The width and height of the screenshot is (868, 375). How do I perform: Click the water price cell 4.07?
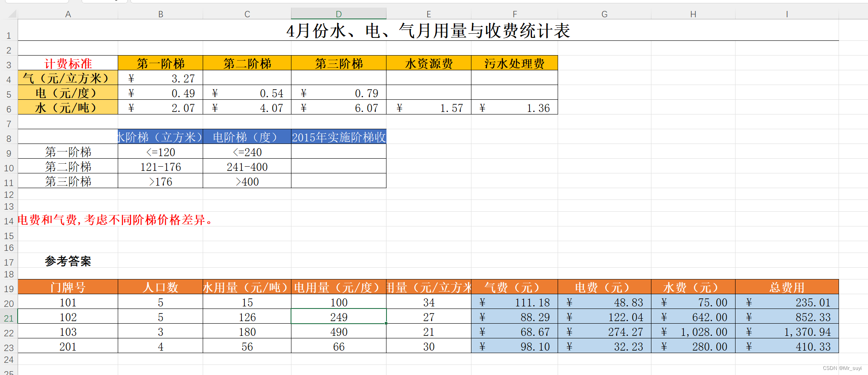coord(247,108)
